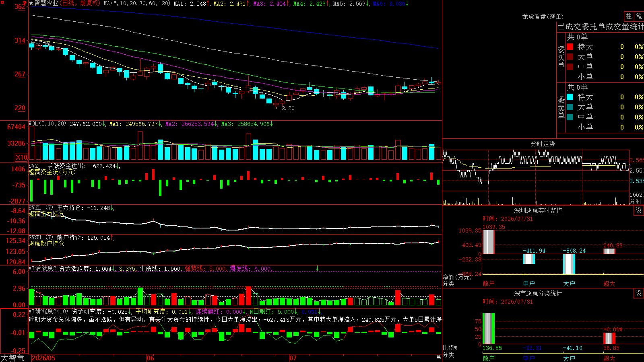Image resolution: width=644 pixels, height=362 pixels.
Task: Click the 分时走势 panel title
Action: click(x=543, y=144)
